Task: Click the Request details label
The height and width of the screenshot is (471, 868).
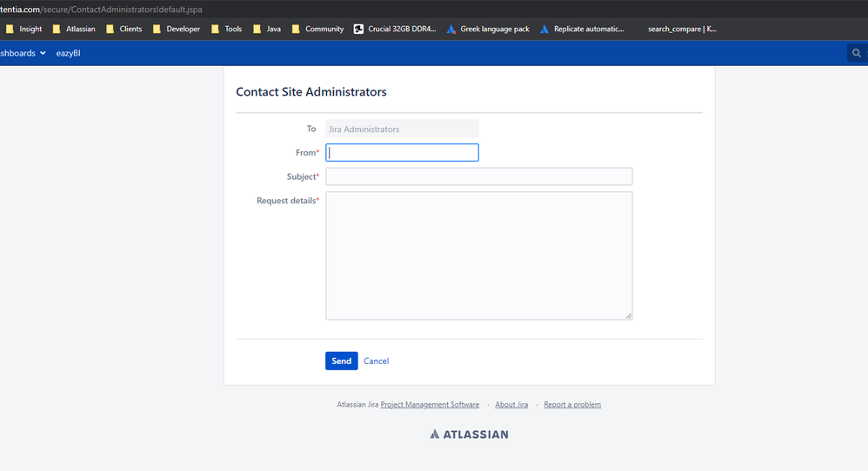Action: point(288,200)
